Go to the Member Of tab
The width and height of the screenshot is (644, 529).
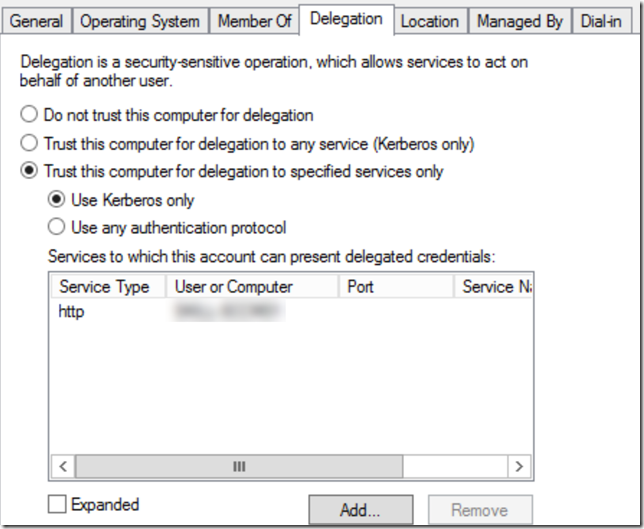(x=255, y=21)
